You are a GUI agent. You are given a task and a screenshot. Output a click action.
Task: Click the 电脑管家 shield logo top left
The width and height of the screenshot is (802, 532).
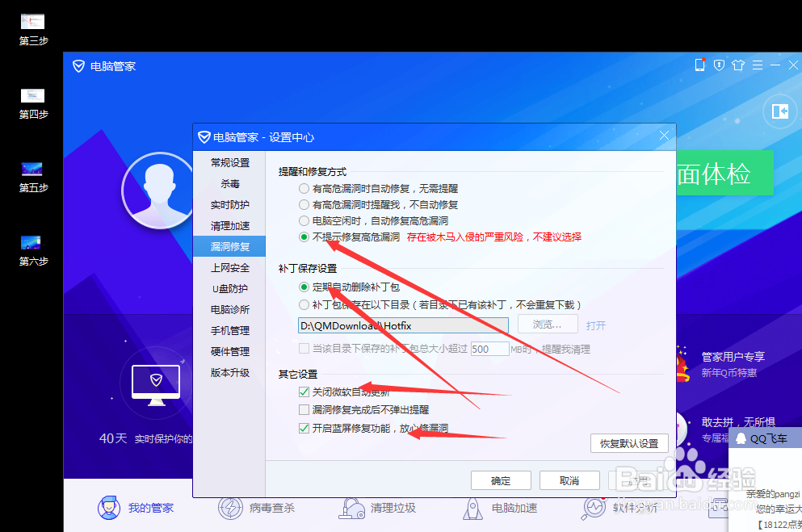(x=78, y=65)
